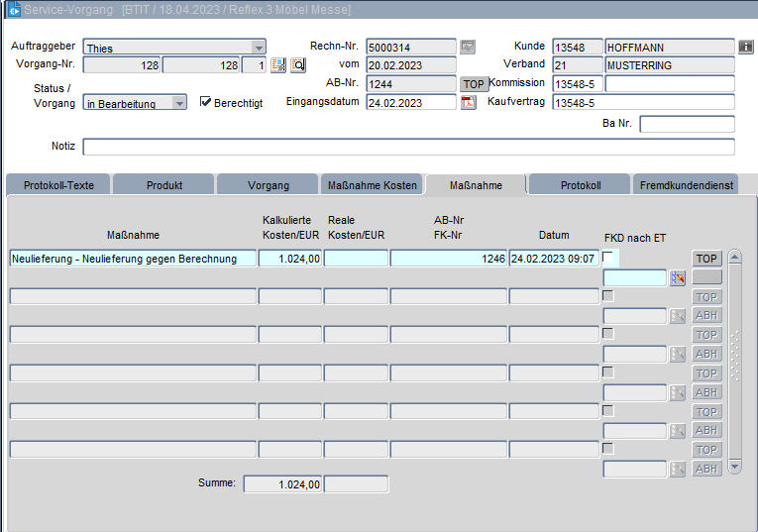This screenshot has height=532, width=758.
Task: Toggle the Berechtigt checkbox
Action: tap(206, 102)
